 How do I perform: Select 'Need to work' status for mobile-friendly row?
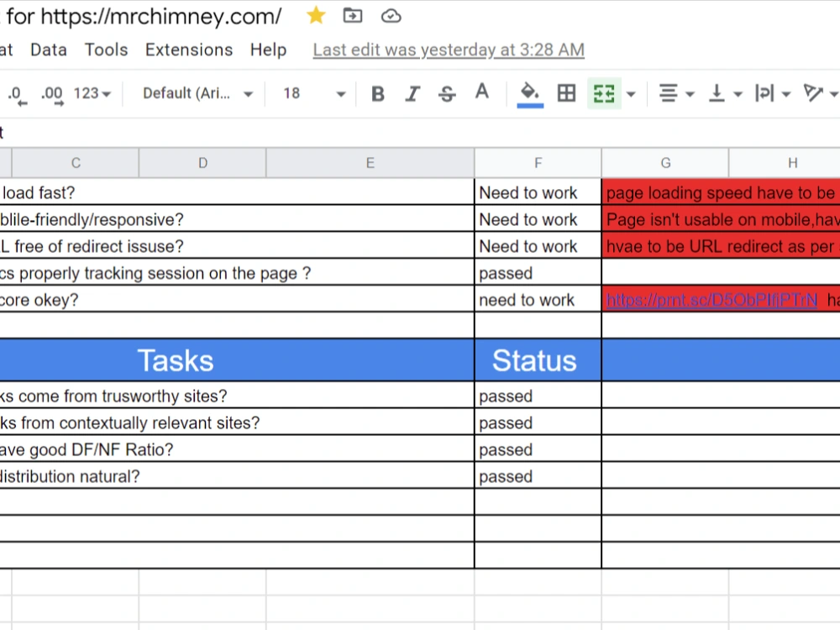pyautogui.click(x=538, y=218)
